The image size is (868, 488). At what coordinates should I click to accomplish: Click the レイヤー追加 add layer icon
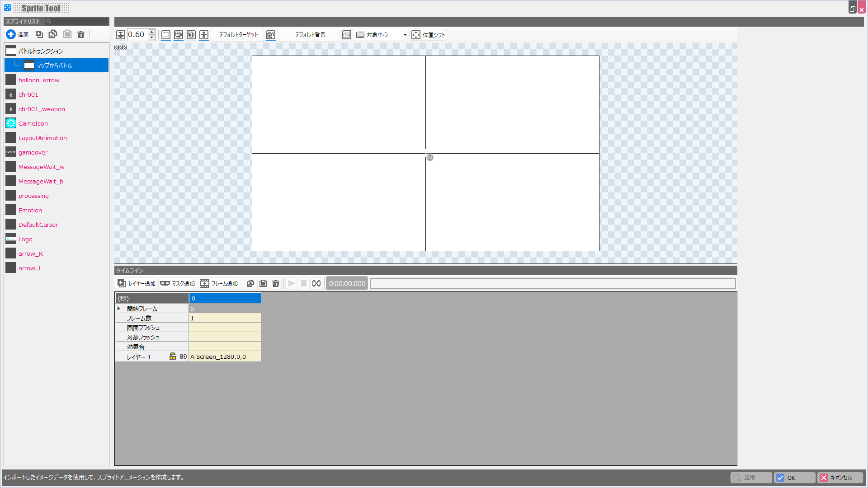[x=122, y=283]
